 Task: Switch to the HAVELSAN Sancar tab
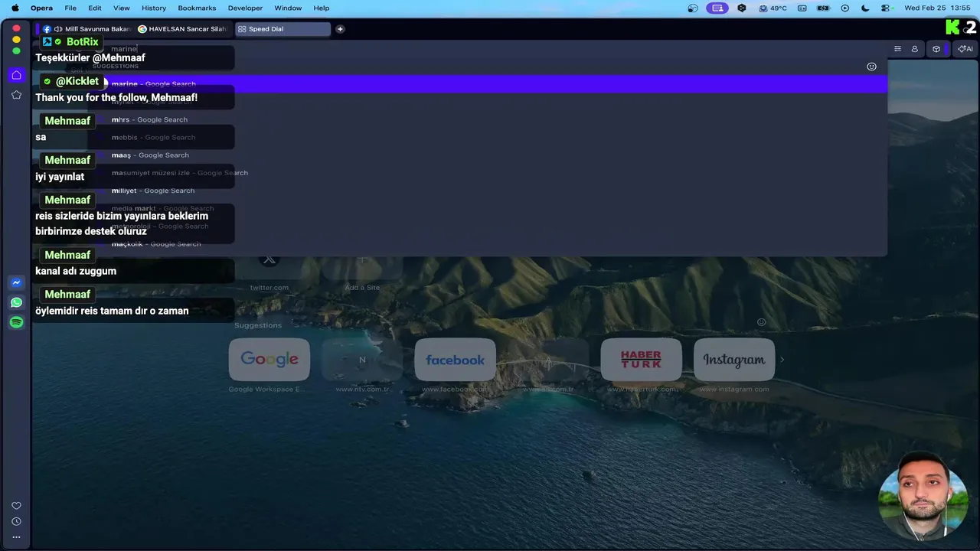[x=182, y=29]
